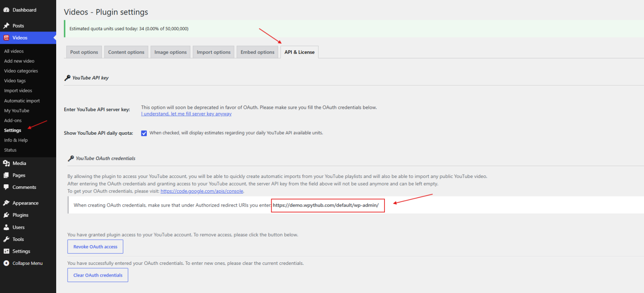
Task: Click the Revoke OAuth access button
Action: click(x=95, y=247)
